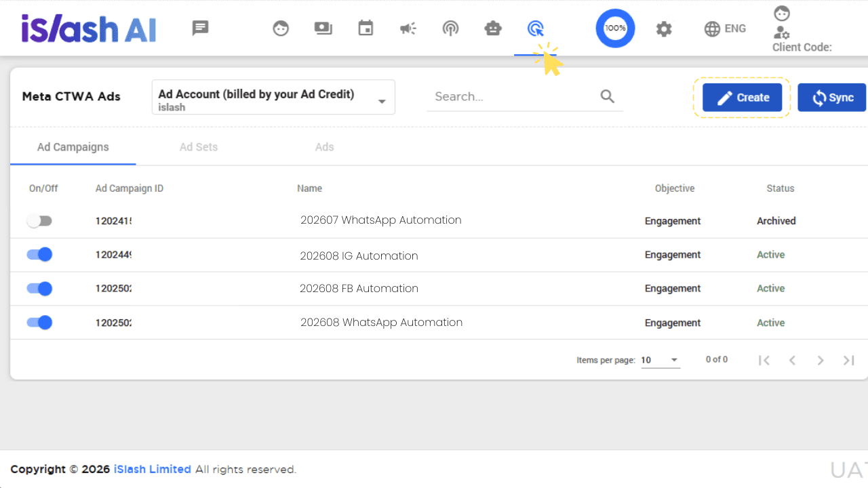Open the contacts face icon in navbar
This screenshot has height=488, width=868.
(281, 28)
